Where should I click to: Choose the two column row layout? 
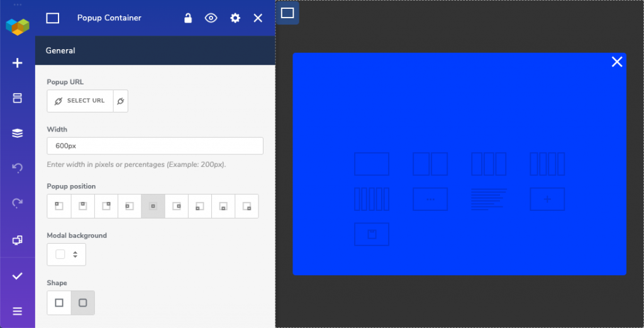(x=430, y=164)
